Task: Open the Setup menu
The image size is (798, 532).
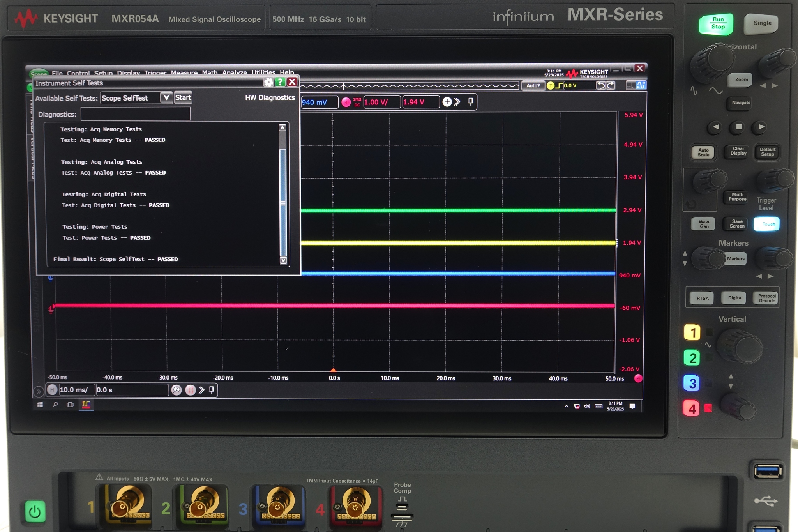Action: tap(103, 73)
